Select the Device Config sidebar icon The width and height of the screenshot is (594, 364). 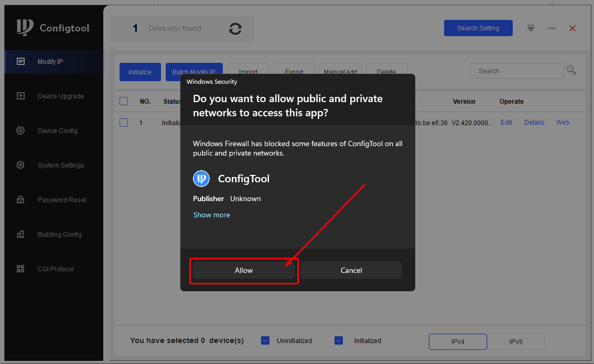(x=21, y=130)
